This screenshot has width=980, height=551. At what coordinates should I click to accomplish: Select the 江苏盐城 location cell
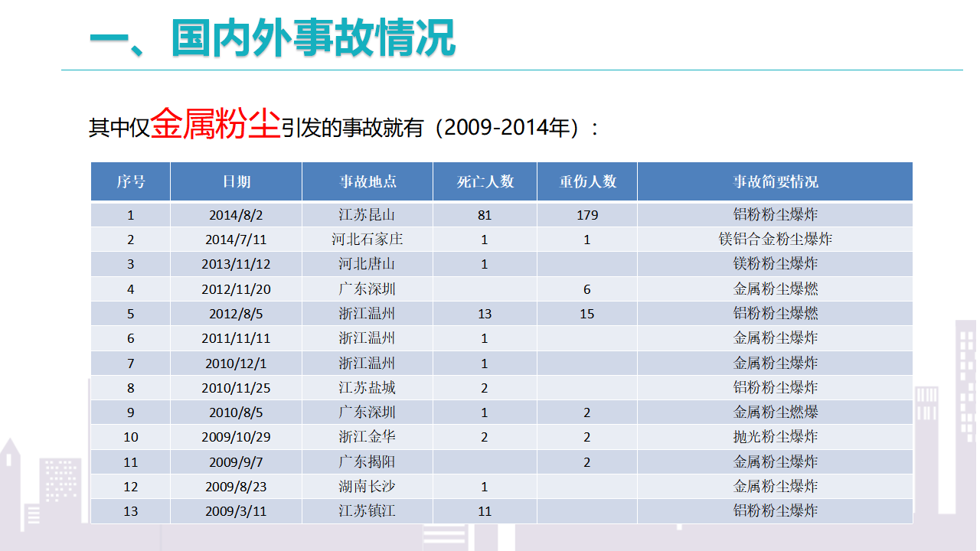tap(367, 388)
